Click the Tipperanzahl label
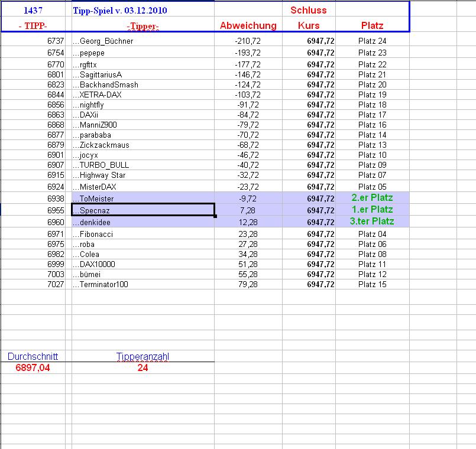476x449 pixels. click(x=143, y=356)
